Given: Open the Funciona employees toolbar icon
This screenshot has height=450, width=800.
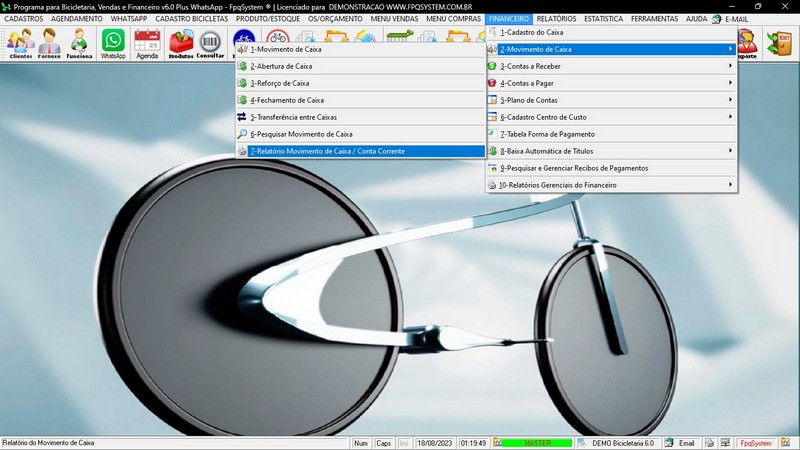Looking at the screenshot, I should [x=80, y=43].
